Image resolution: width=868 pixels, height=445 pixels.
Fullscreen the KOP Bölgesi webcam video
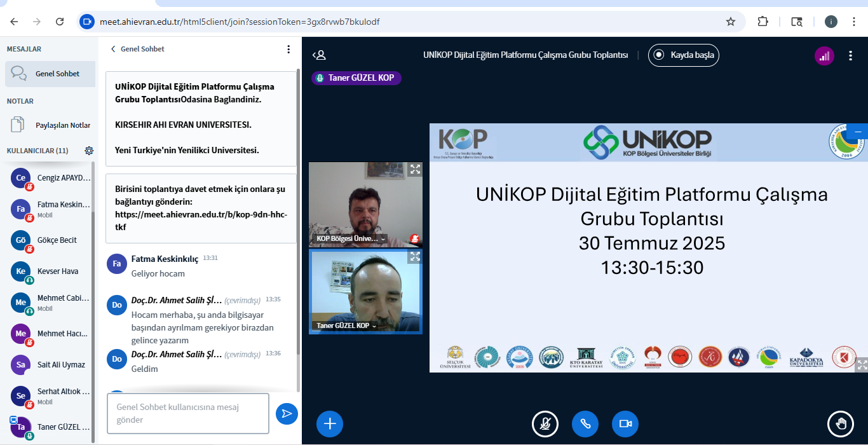click(x=415, y=169)
